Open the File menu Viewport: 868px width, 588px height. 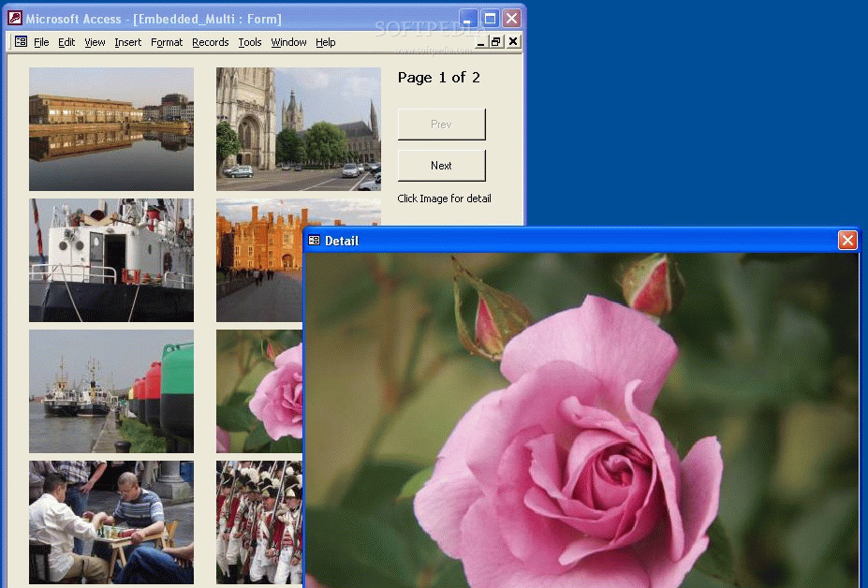tap(41, 42)
